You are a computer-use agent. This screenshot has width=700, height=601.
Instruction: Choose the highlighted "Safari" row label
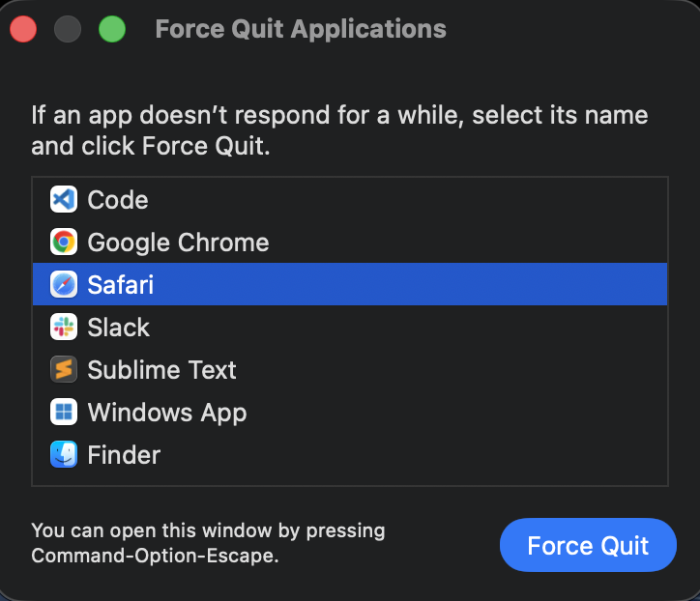click(120, 285)
